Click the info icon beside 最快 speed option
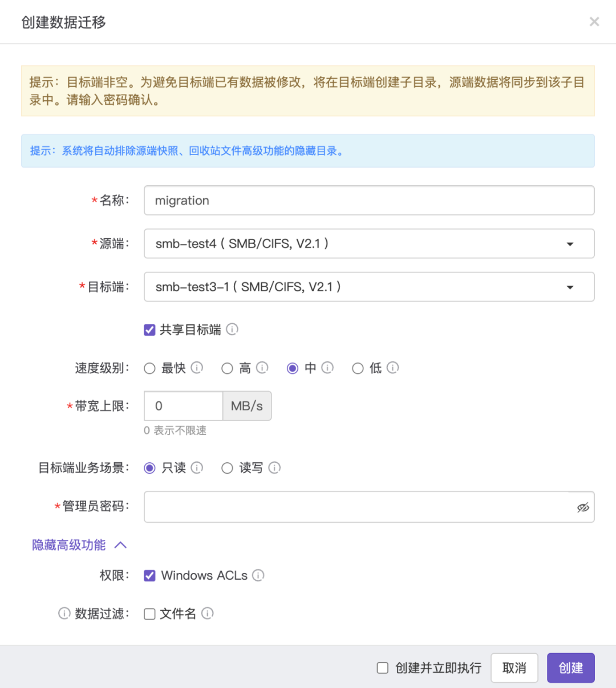 pyautogui.click(x=197, y=368)
